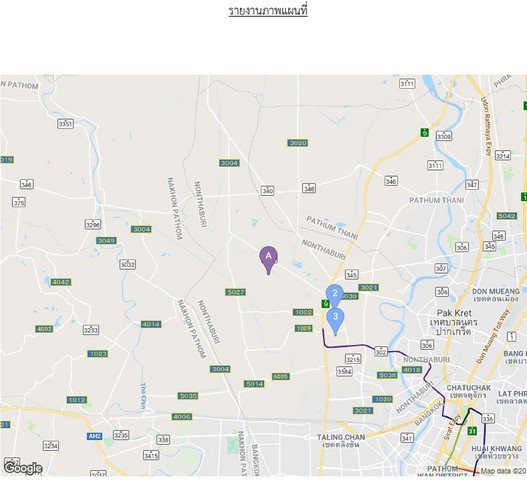This screenshot has height=480, width=527.
Task: Open the Google logo on the map
Action: (23, 468)
